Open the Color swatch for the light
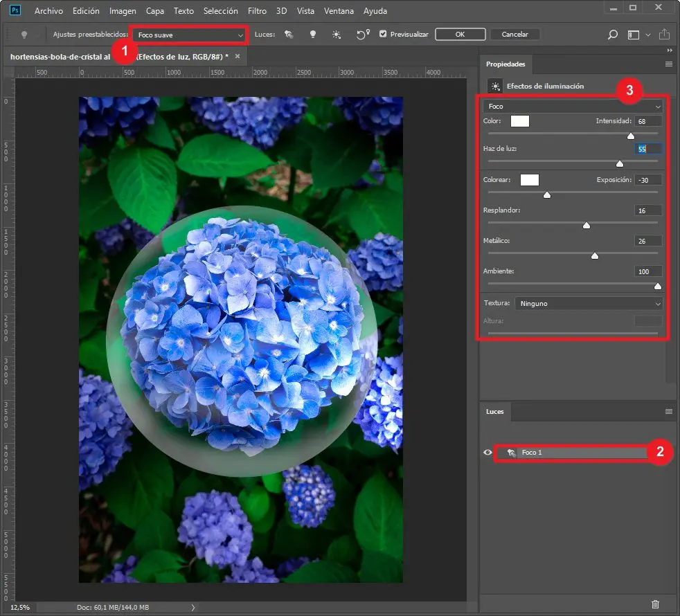 click(519, 121)
